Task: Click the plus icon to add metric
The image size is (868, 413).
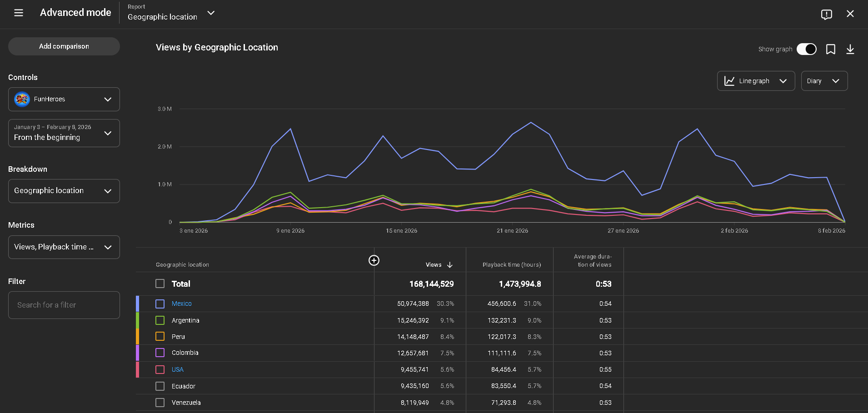Action: (374, 260)
